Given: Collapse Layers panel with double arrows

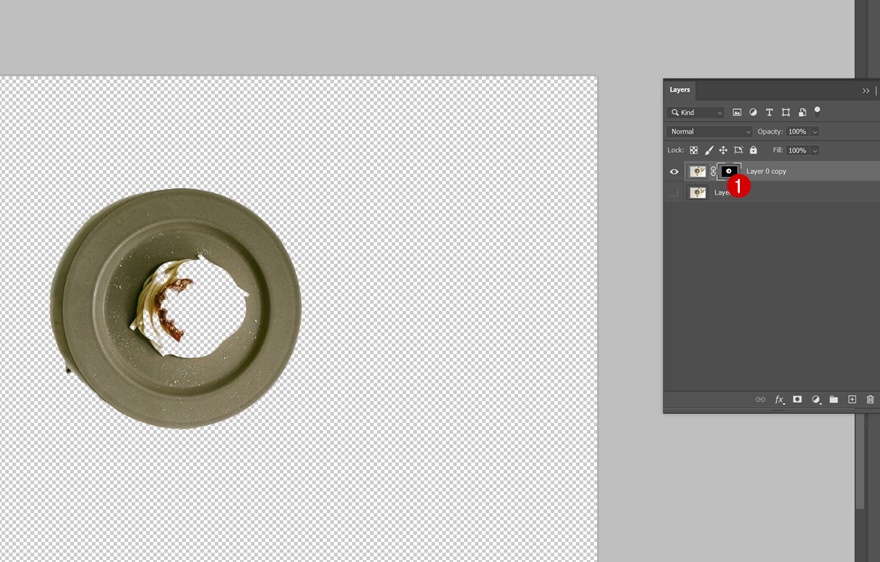Looking at the screenshot, I should pos(865,90).
